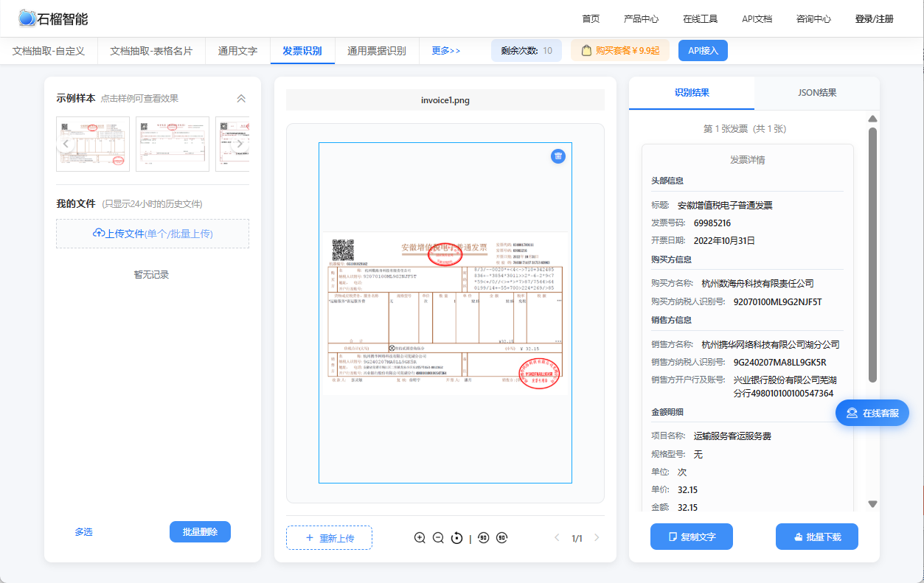Click 上传文件 upload area
The width and height of the screenshot is (924, 583).
pos(153,234)
